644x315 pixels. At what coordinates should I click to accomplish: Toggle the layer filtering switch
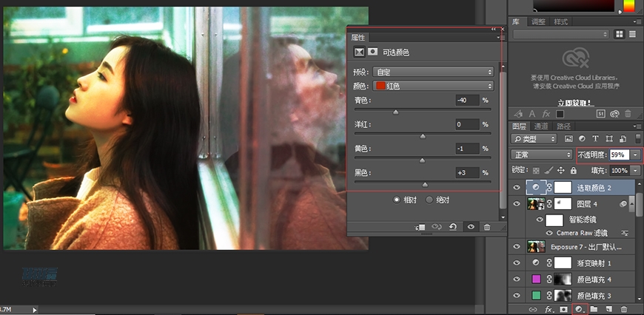pyautogui.click(x=638, y=138)
